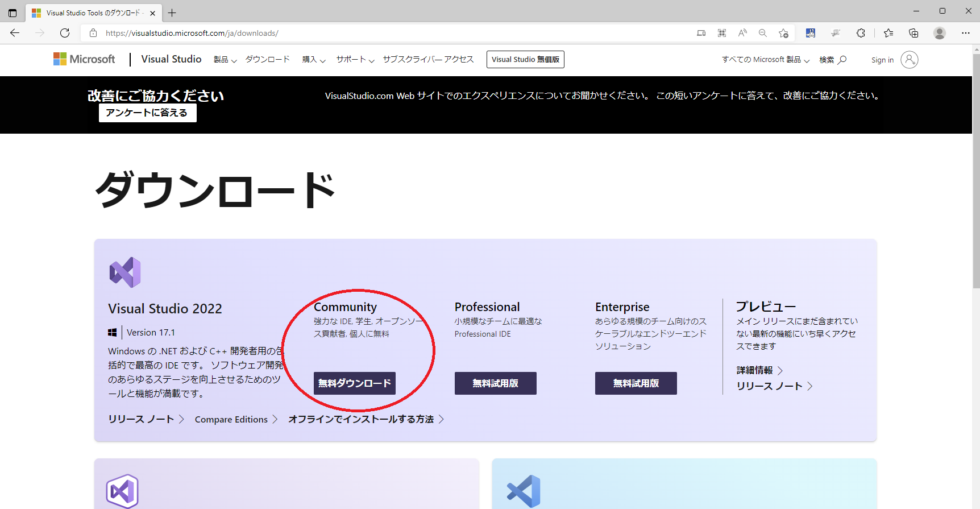Expand すべての Microsoft 製品 menu
980x509 pixels.
766,60
